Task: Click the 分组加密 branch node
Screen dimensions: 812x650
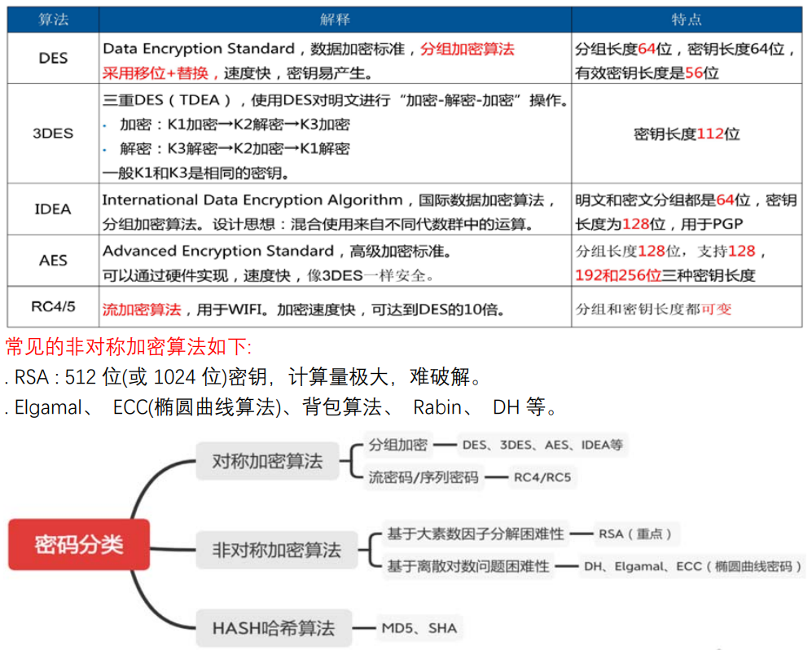Action: coord(397,445)
